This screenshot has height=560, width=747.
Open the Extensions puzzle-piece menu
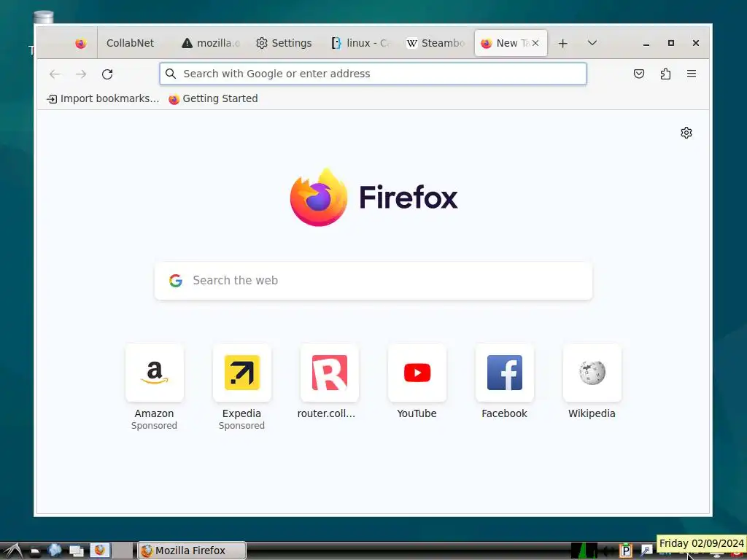665,74
